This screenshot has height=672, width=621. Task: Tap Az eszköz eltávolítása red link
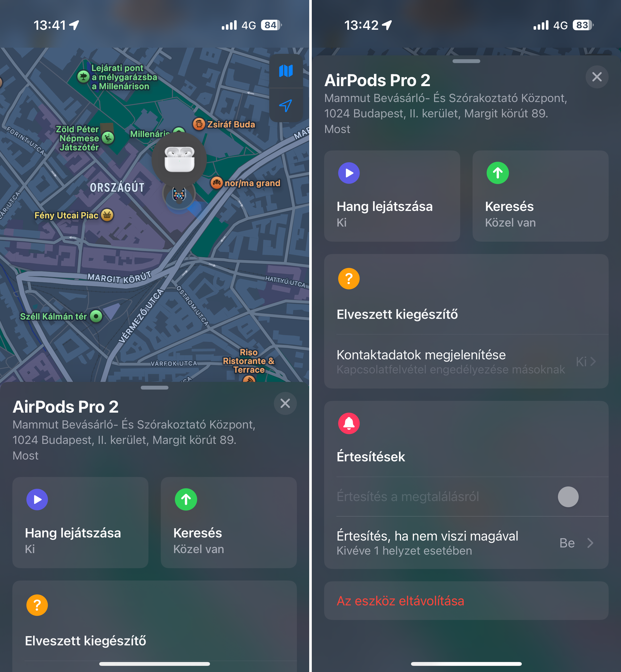click(x=400, y=601)
